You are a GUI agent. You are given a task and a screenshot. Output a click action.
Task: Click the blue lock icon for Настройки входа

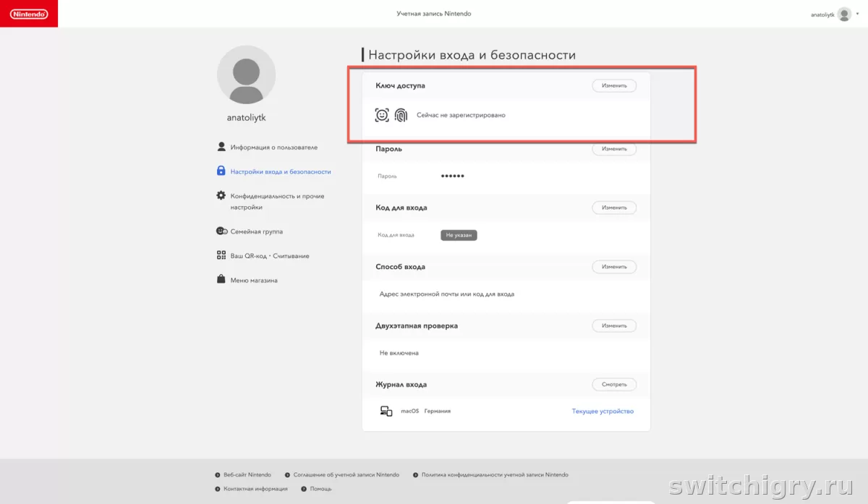(220, 171)
